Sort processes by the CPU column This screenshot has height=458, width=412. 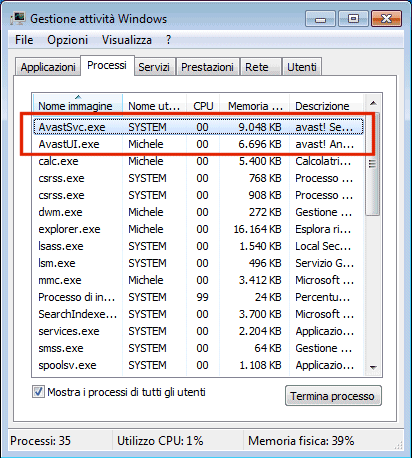click(x=203, y=106)
